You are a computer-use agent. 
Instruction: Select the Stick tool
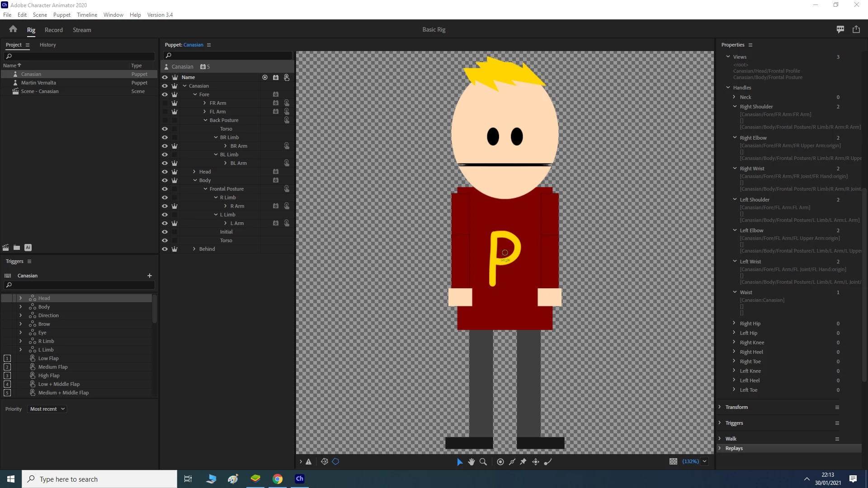(512, 462)
